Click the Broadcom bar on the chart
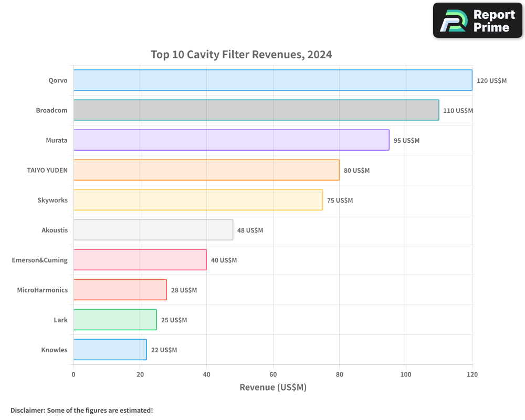 pos(256,110)
